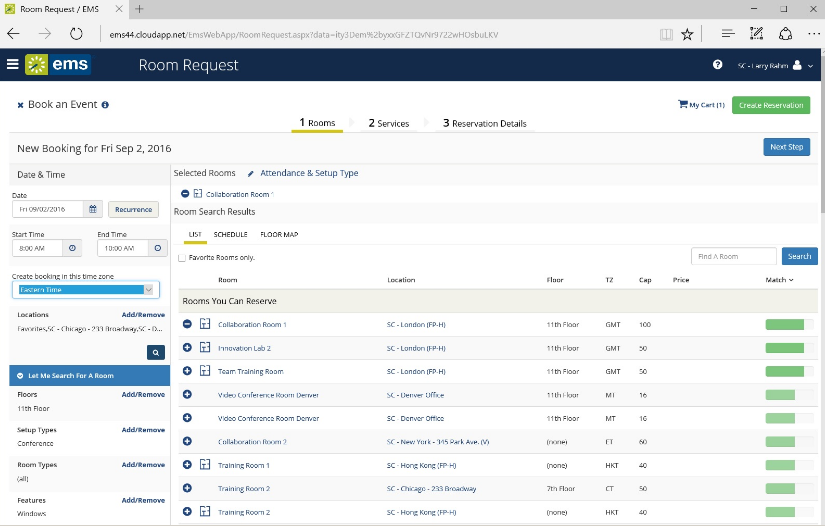Open the date calendar picker icon
This screenshot has width=825, height=526.
click(93, 209)
